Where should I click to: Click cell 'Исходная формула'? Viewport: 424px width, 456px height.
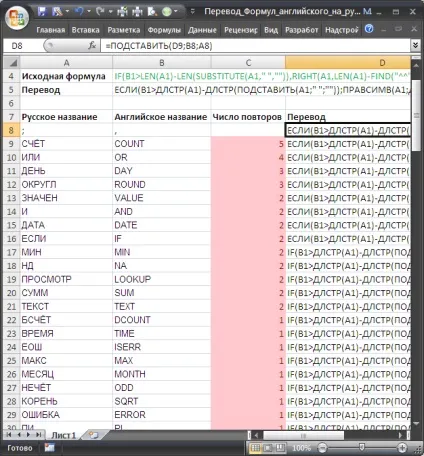pos(66,76)
